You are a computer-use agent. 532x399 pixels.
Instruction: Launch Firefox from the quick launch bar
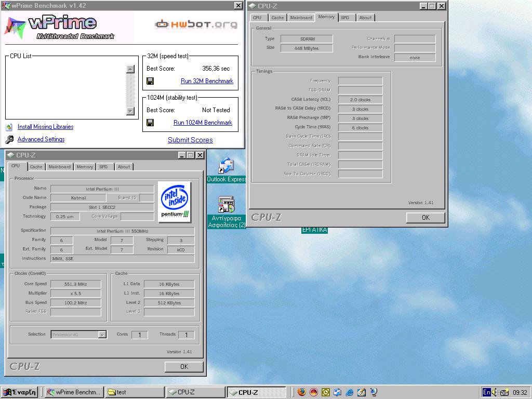click(x=302, y=392)
